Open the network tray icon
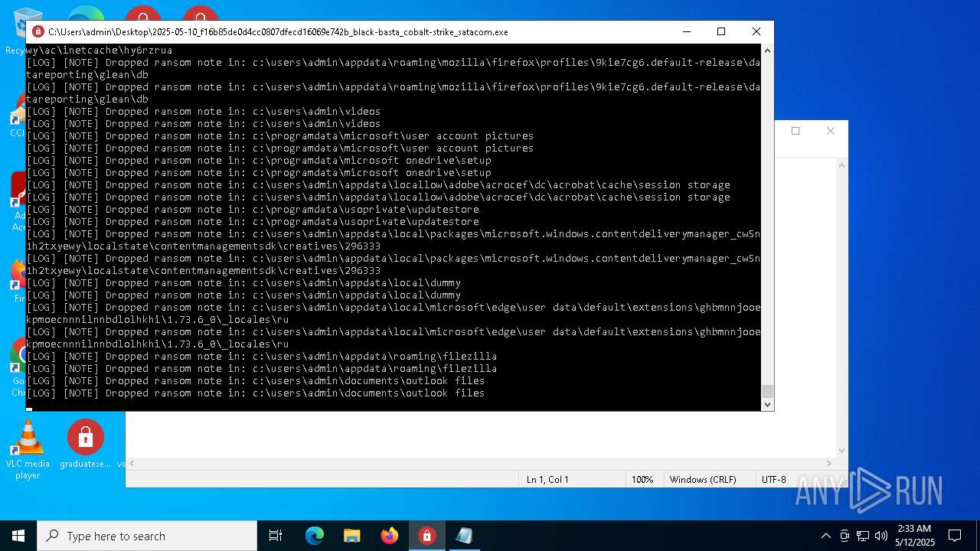Screen dimensions: 980x551 863,536
